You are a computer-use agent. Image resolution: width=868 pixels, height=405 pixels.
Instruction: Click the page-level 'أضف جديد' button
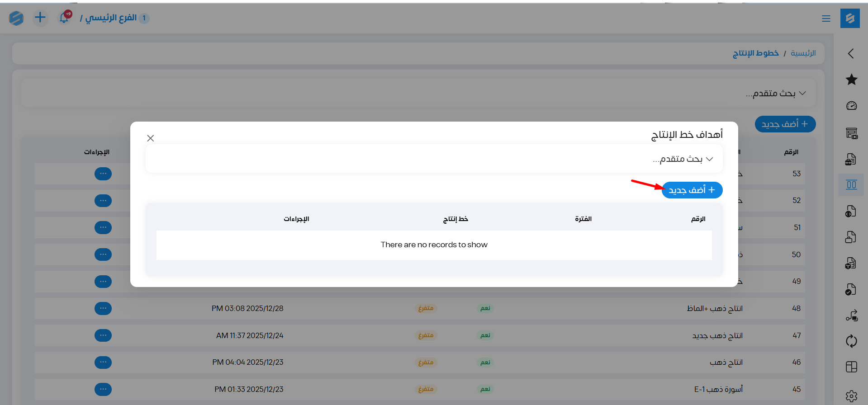pos(785,124)
